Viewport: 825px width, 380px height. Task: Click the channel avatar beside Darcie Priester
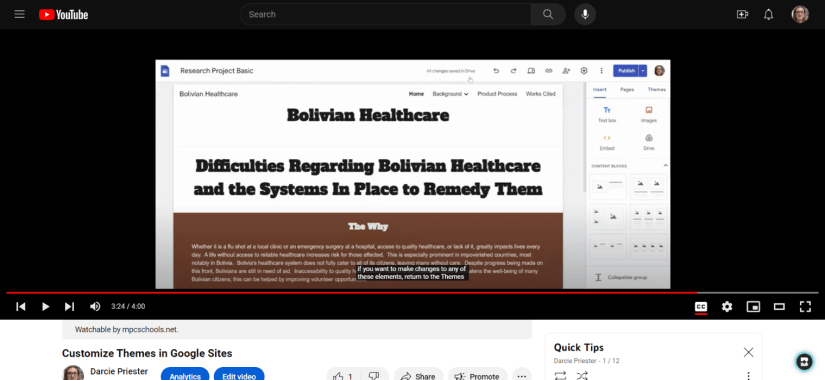coord(73,374)
